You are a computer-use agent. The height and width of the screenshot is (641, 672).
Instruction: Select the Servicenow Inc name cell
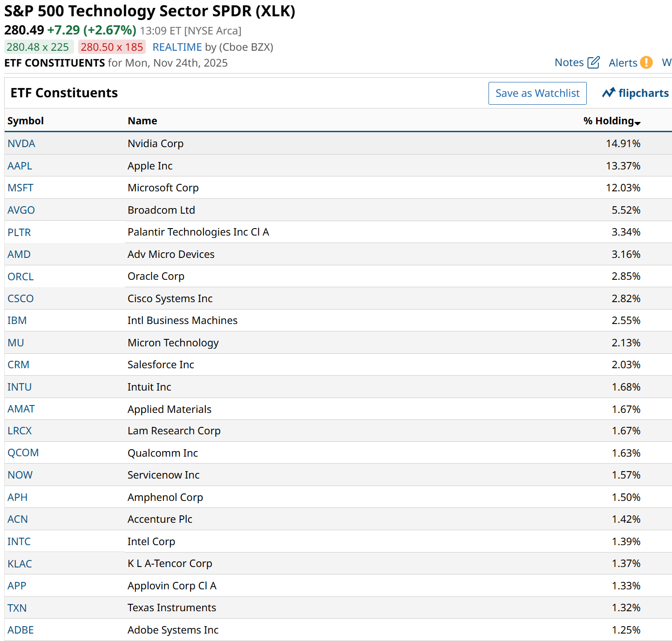click(163, 475)
